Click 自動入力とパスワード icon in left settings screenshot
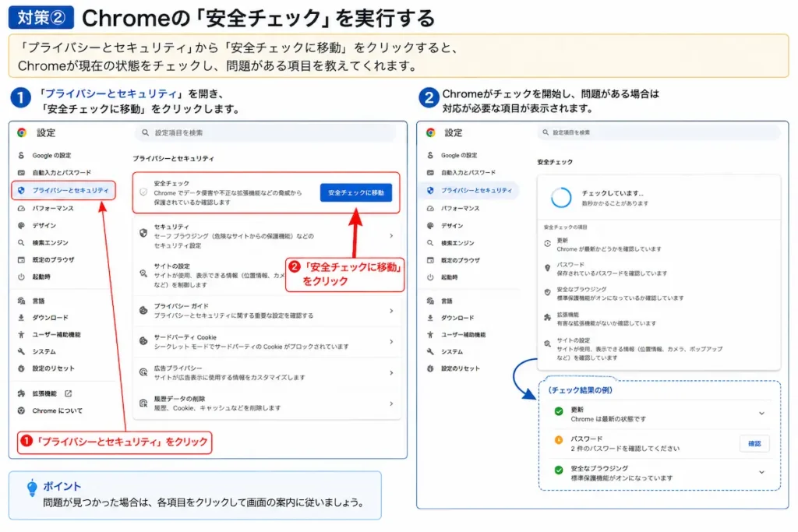798x532 pixels. click(21, 172)
